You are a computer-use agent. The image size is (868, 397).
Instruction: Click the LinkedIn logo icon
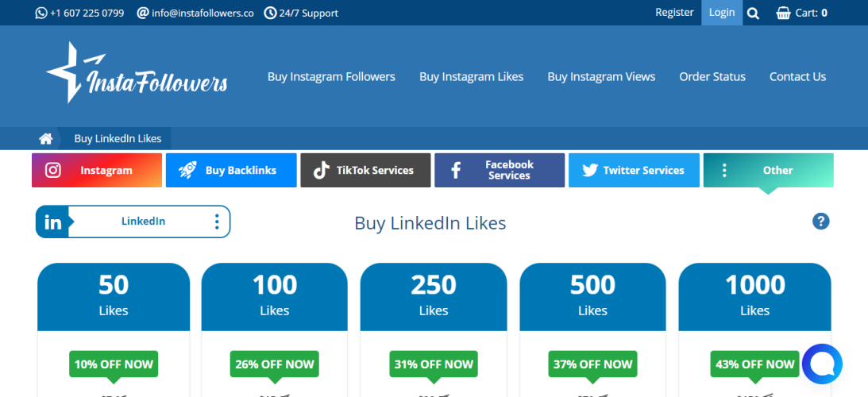(x=52, y=222)
